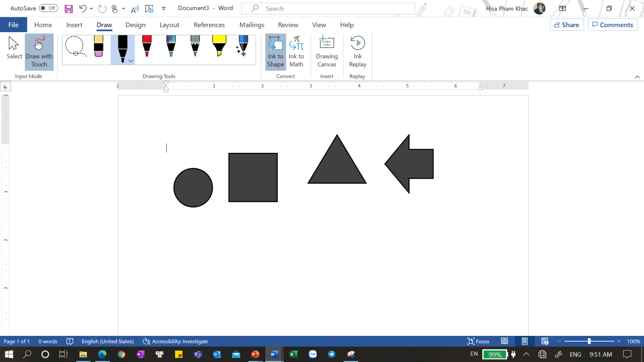Screen dimensions: 644x362
Task: Open Ink to Math converter
Action: (296, 52)
